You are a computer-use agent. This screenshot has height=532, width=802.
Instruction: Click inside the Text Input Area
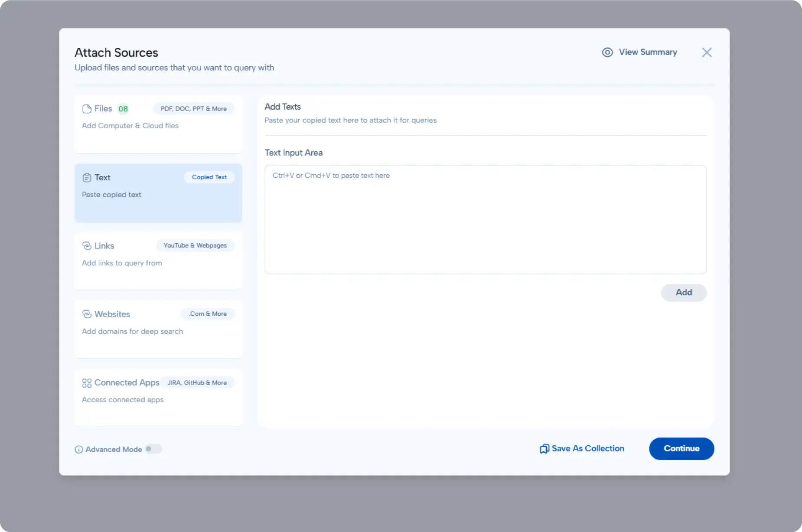pyautogui.click(x=485, y=219)
